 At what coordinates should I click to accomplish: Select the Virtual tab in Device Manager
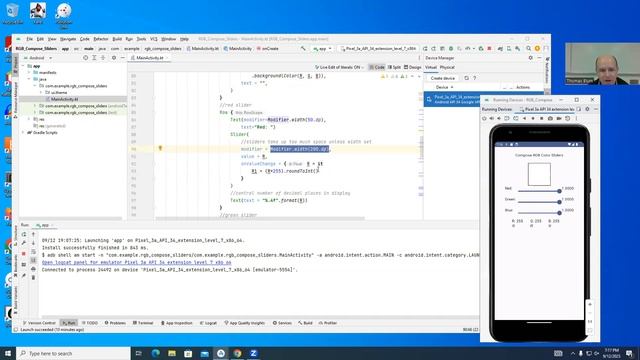pos(431,67)
